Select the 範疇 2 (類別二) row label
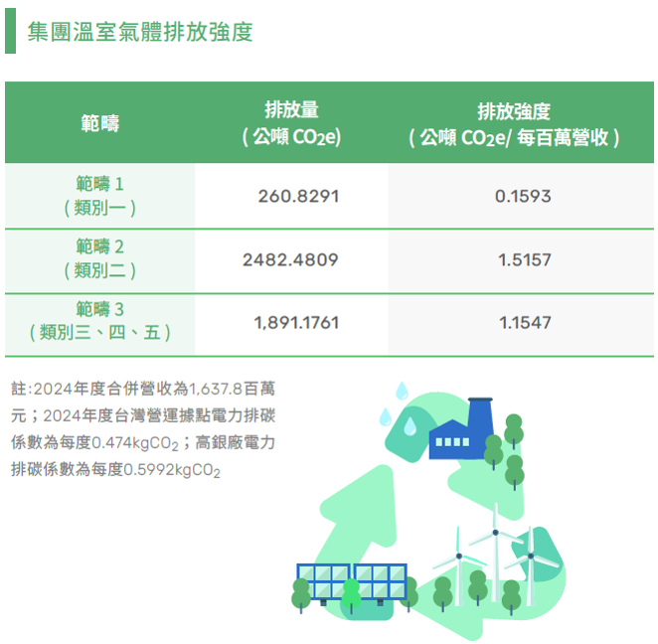The height and width of the screenshot is (644, 658). pyautogui.click(x=99, y=258)
